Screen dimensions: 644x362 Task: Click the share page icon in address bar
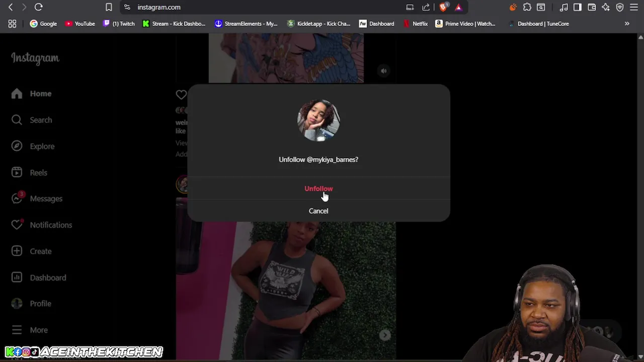click(x=426, y=7)
